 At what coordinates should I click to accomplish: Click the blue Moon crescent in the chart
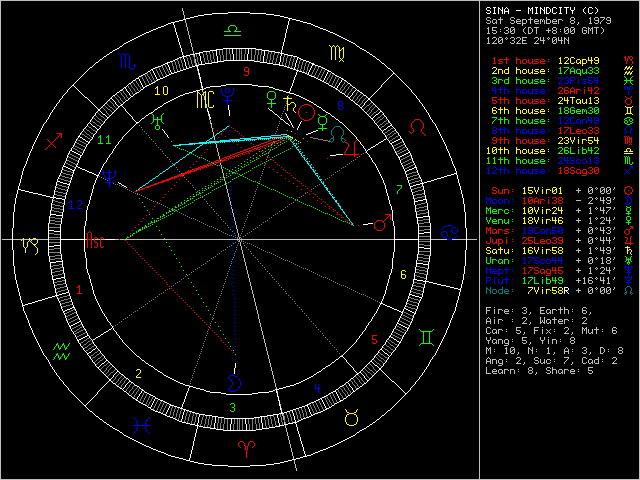pyautogui.click(x=234, y=383)
